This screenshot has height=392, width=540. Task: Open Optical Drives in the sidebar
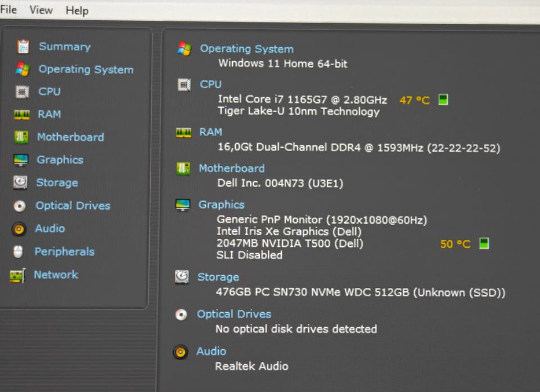pyautogui.click(x=73, y=206)
